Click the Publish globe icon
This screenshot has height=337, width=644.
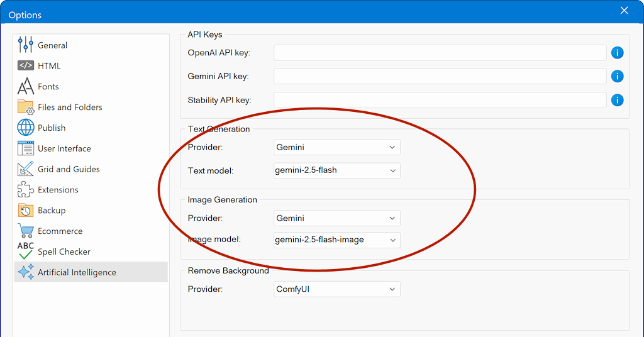[25, 128]
